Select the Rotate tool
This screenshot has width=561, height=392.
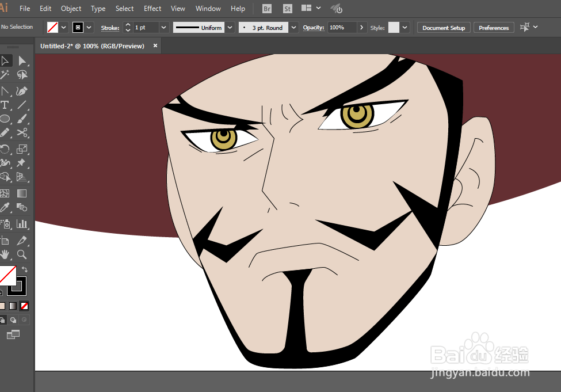(x=5, y=149)
